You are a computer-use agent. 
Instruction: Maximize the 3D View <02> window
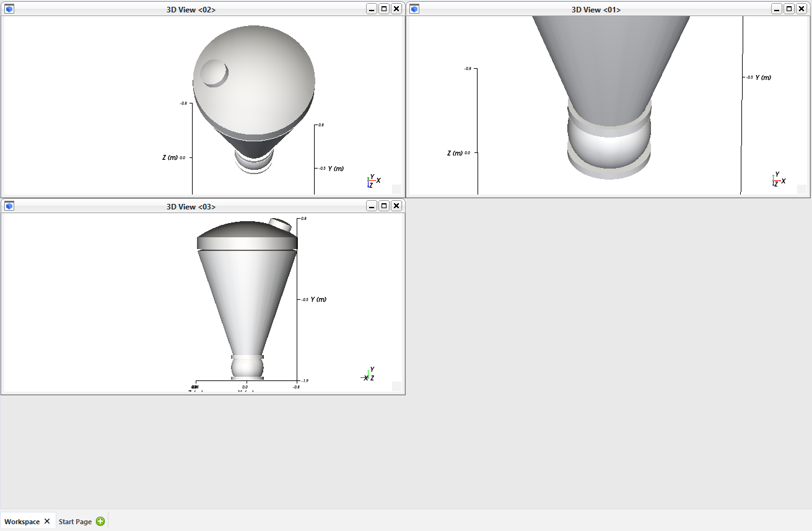(x=384, y=9)
